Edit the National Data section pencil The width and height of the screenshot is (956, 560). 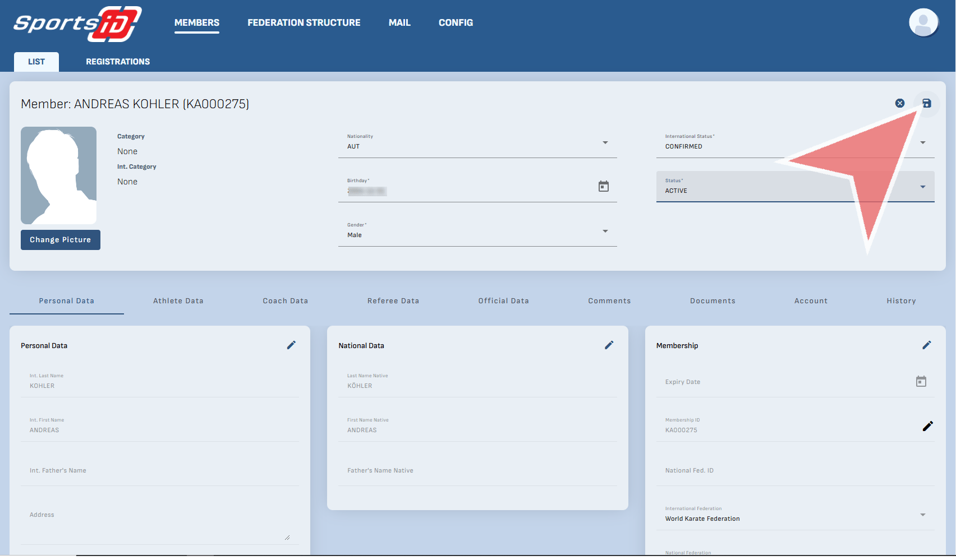point(609,345)
